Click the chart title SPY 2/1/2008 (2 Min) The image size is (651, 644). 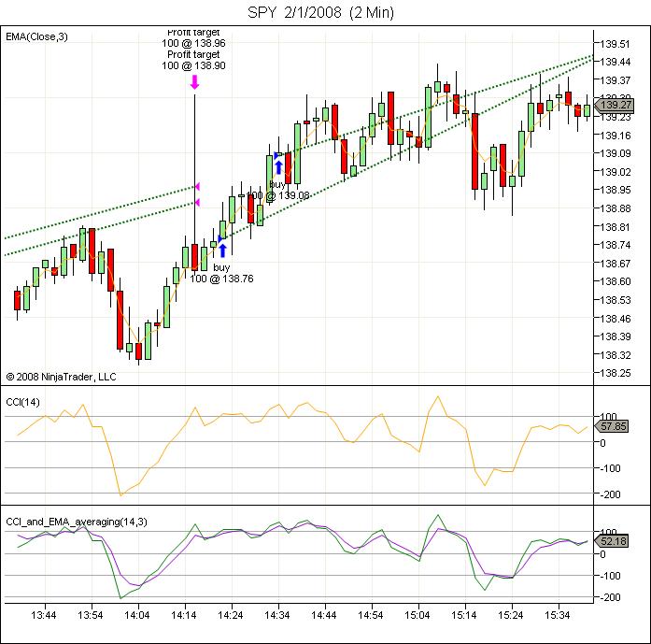pos(320,12)
